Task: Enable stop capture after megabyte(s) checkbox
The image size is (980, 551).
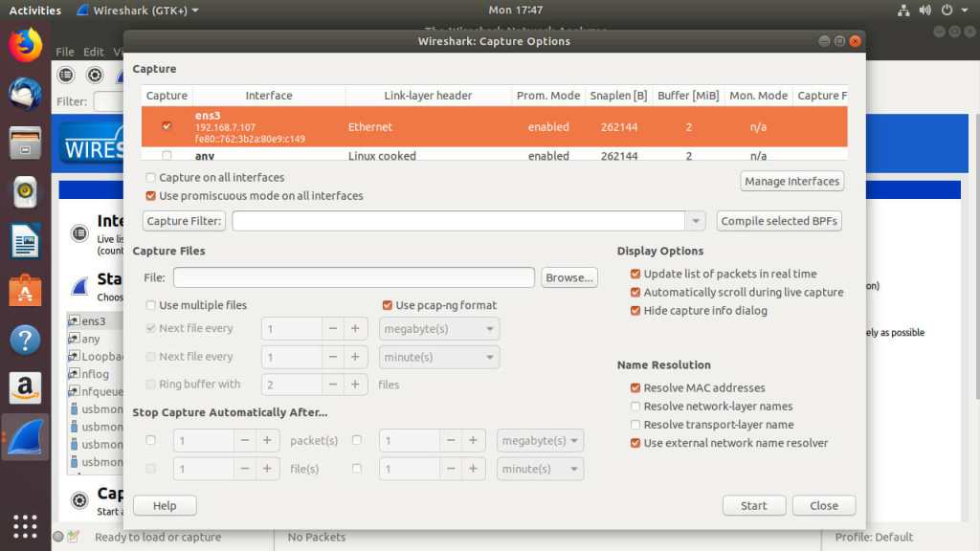Action: [357, 440]
